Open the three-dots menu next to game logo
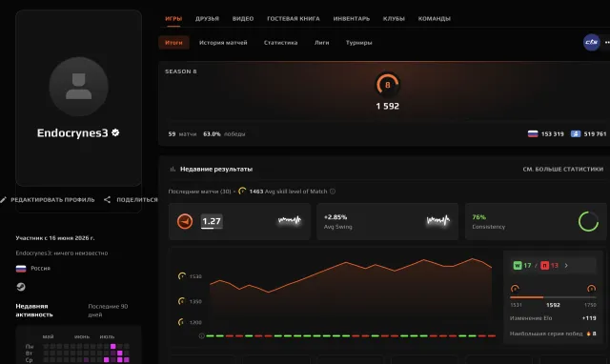This screenshot has width=610, height=364. click(607, 42)
